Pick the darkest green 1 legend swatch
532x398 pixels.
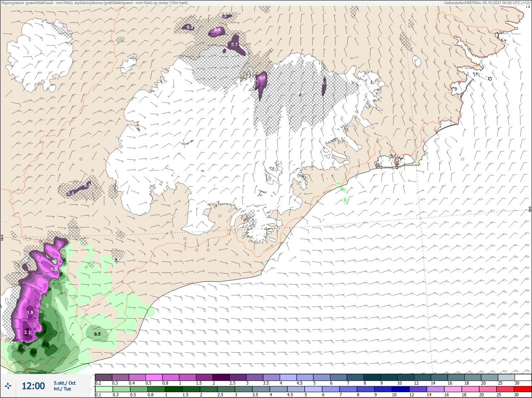coord(173,389)
